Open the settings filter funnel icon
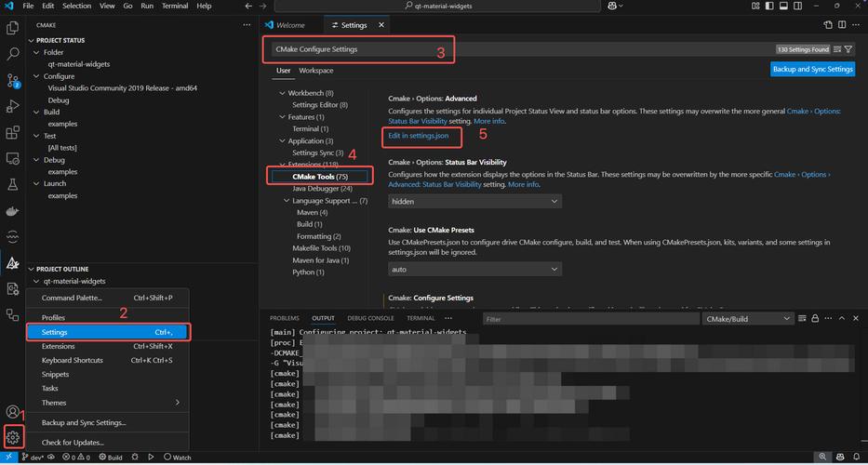This screenshot has width=868, height=465. point(848,49)
